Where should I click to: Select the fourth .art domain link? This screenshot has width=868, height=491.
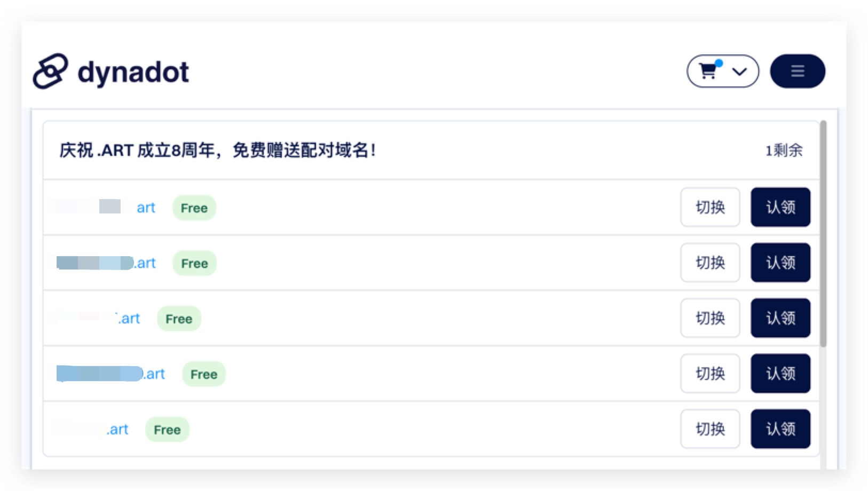[111, 374]
